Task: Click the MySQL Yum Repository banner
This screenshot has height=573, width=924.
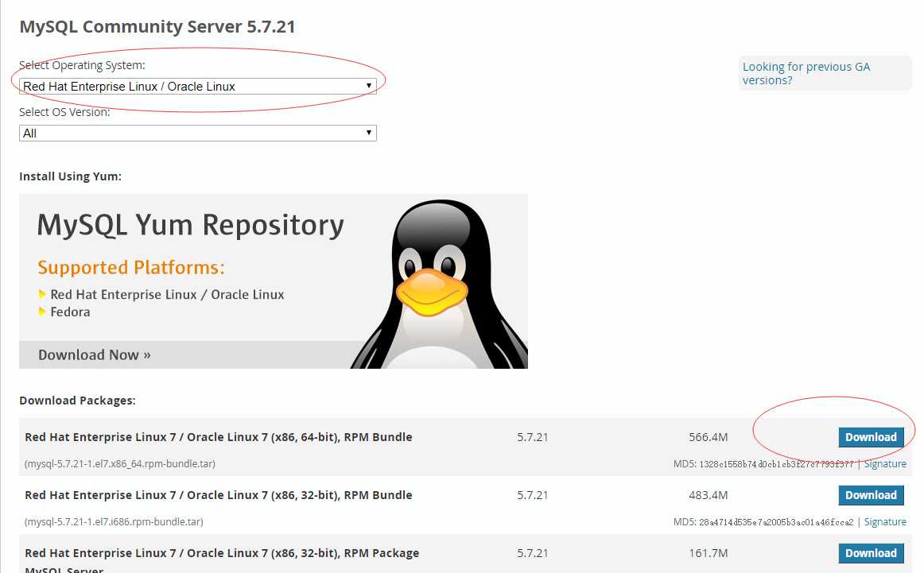Action: pyautogui.click(x=274, y=281)
